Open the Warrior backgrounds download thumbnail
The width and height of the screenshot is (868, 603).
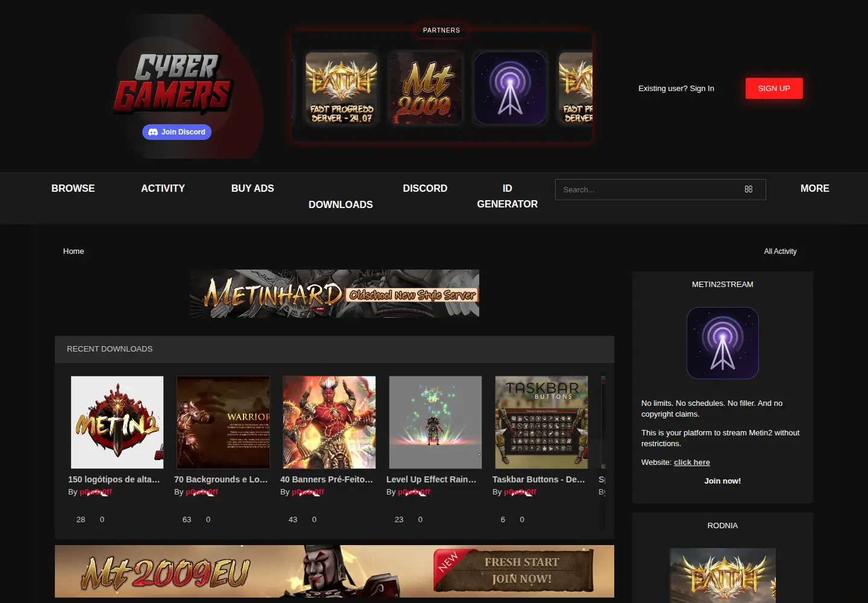(x=223, y=422)
